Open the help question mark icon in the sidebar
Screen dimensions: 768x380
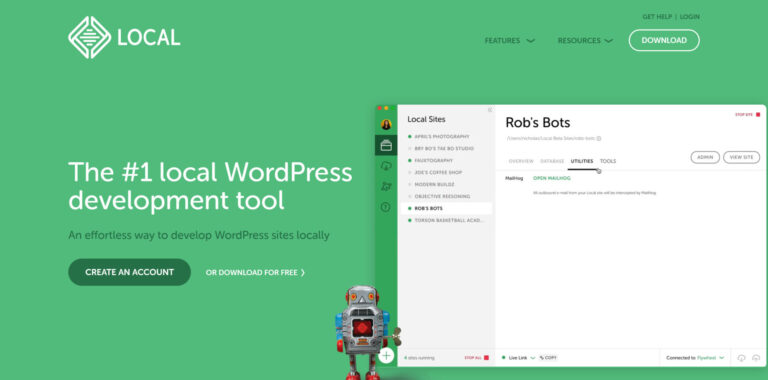[386, 207]
